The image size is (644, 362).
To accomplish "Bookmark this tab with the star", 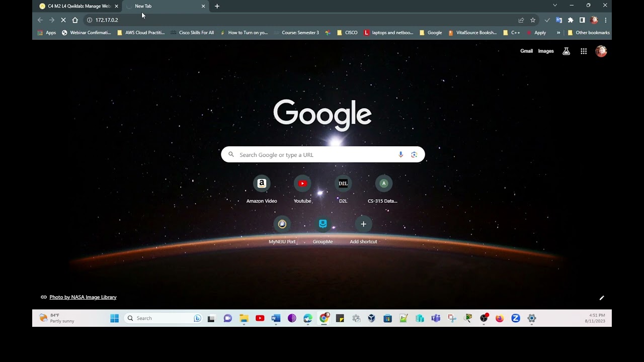I will [x=533, y=20].
